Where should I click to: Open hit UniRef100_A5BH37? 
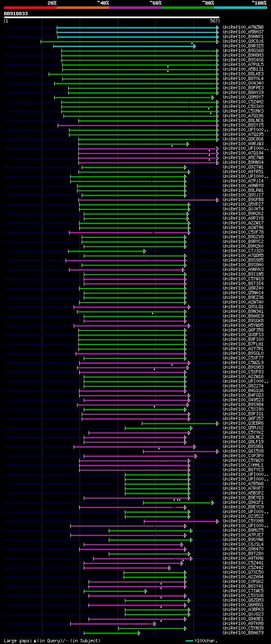click(243, 32)
